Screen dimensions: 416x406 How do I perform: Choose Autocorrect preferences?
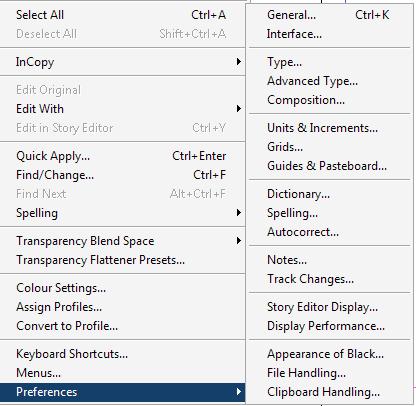click(x=329, y=232)
